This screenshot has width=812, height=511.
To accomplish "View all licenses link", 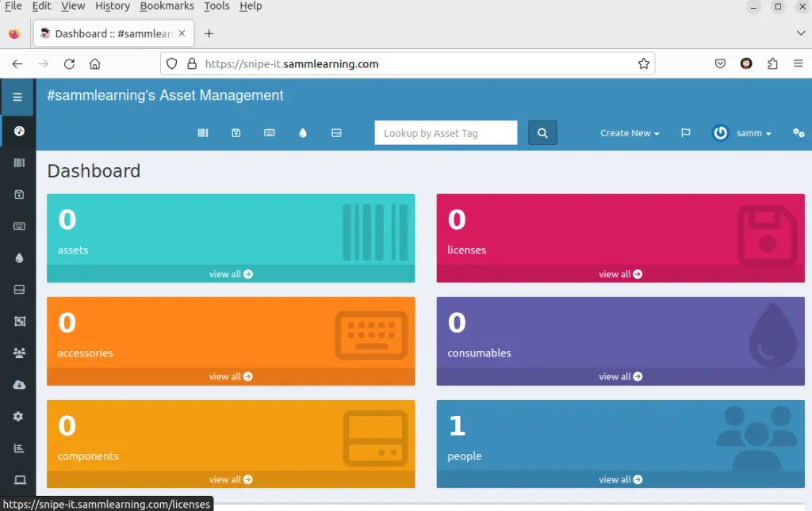I will (x=620, y=274).
